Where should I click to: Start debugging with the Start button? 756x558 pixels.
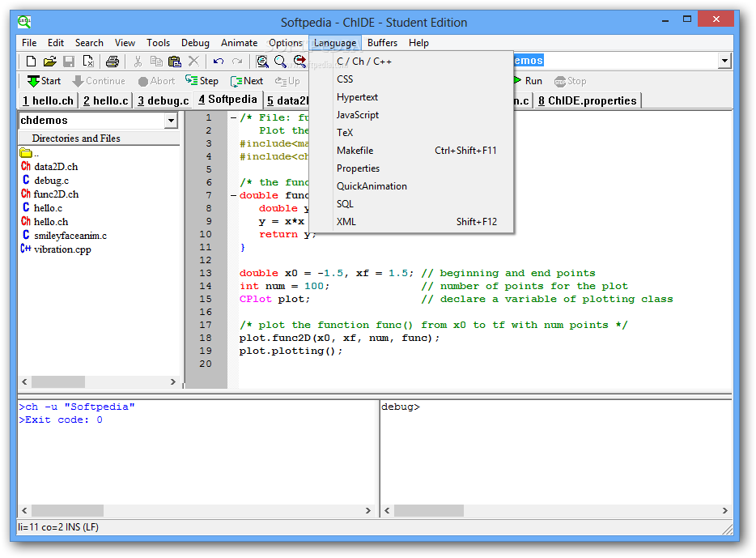[44, 81]
